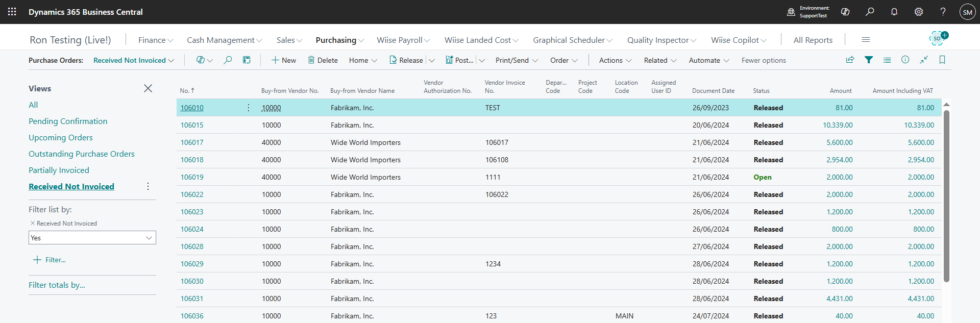
Task: Open the Order action menu
Action: click(564, 60)
